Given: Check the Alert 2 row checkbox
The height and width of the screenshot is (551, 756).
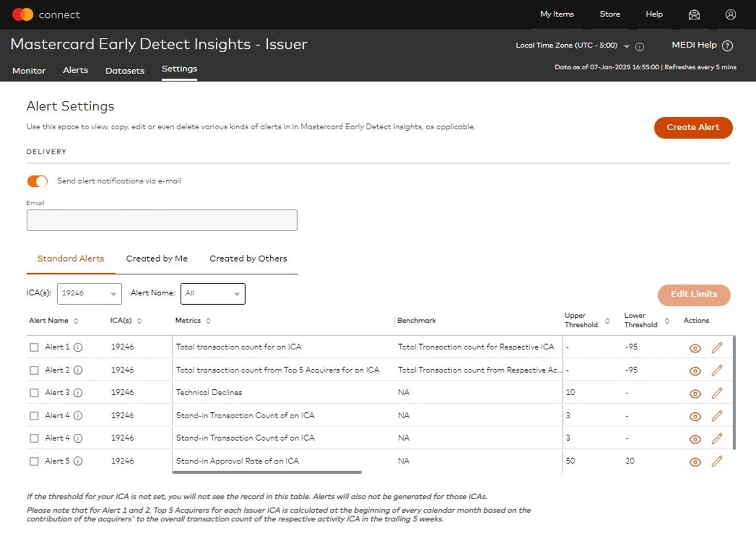Looking at the screenshot, I should (34, 370).
